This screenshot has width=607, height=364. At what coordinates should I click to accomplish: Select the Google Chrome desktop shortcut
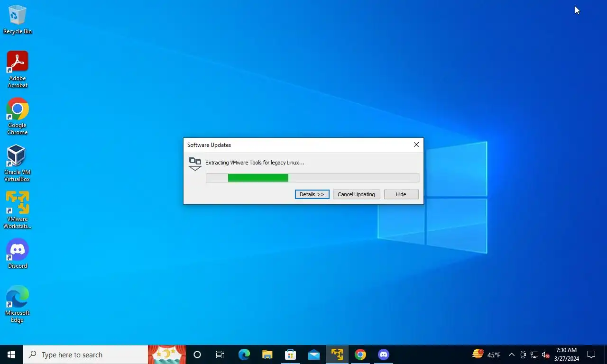18,117
